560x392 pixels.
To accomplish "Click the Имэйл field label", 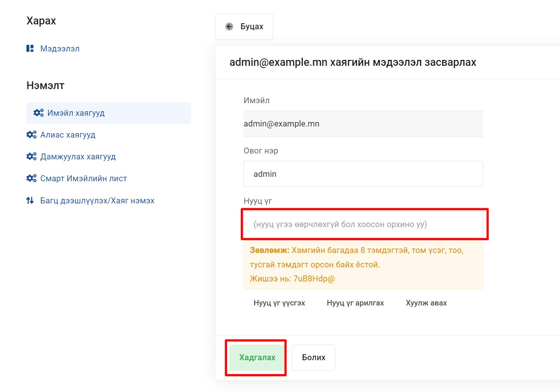I will click(x=256, y=101).
